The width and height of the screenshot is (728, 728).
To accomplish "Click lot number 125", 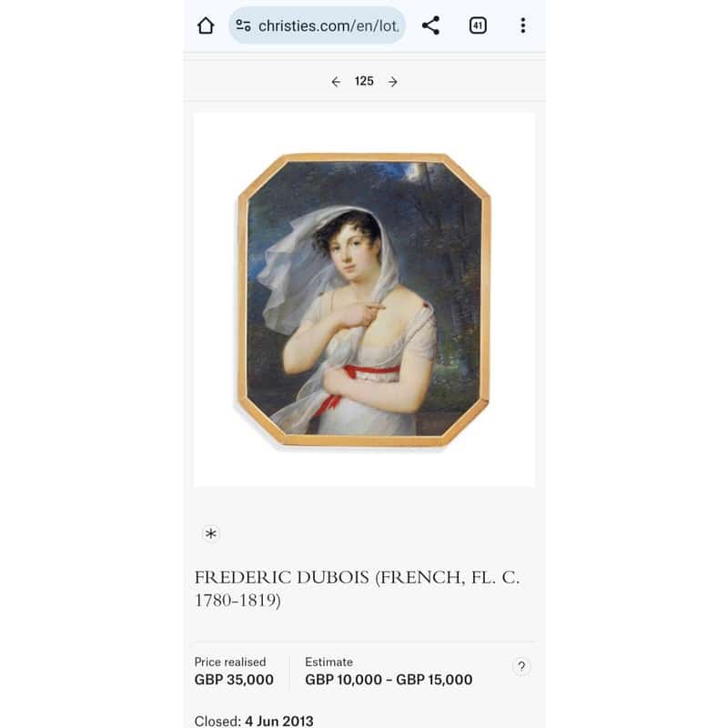I will pos(364,81).
